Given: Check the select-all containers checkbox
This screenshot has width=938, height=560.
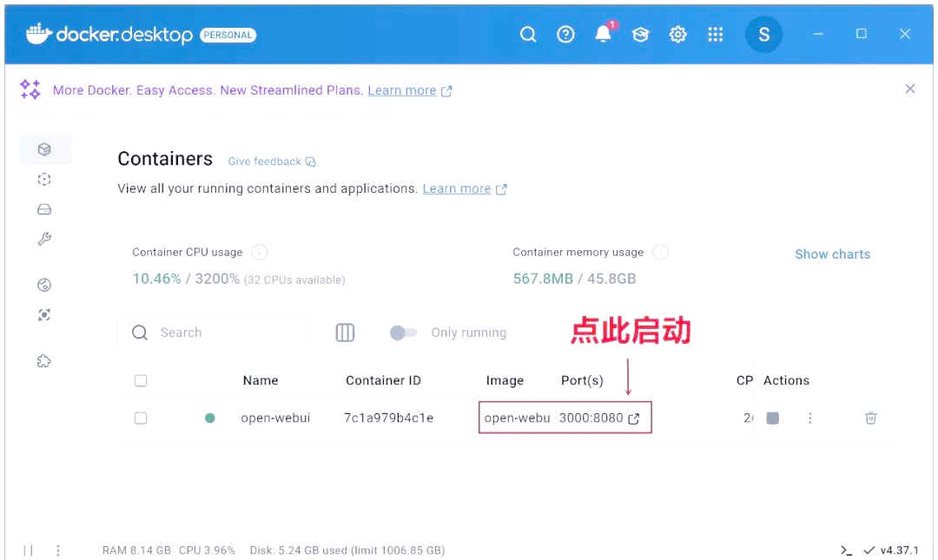Looking at the screenshot, I should (141, 380).
